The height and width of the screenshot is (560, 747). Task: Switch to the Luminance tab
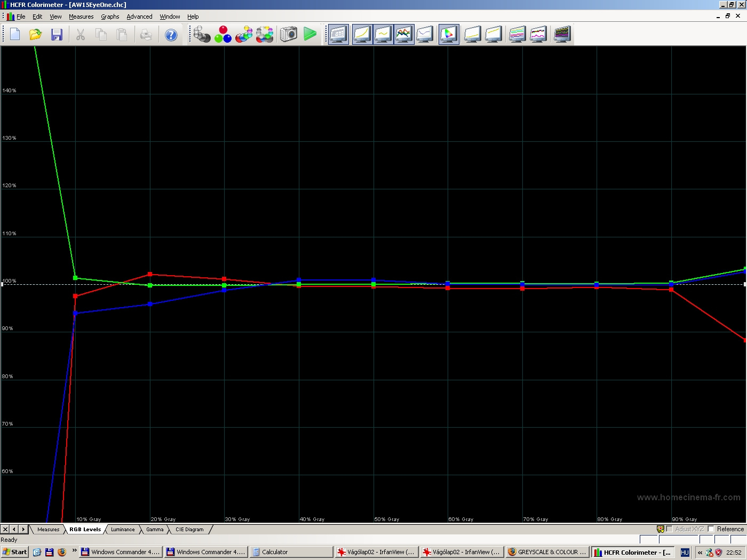(x=123, y=530)
